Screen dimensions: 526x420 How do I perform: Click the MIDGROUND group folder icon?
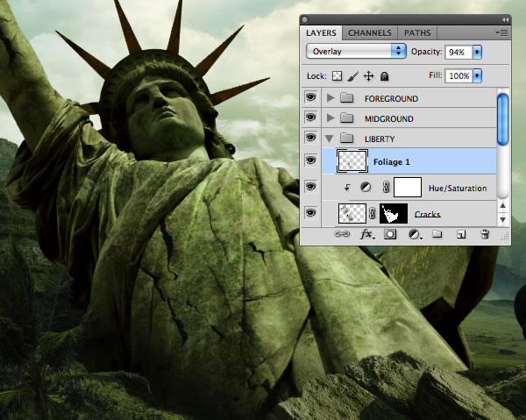tap(347, 117)
